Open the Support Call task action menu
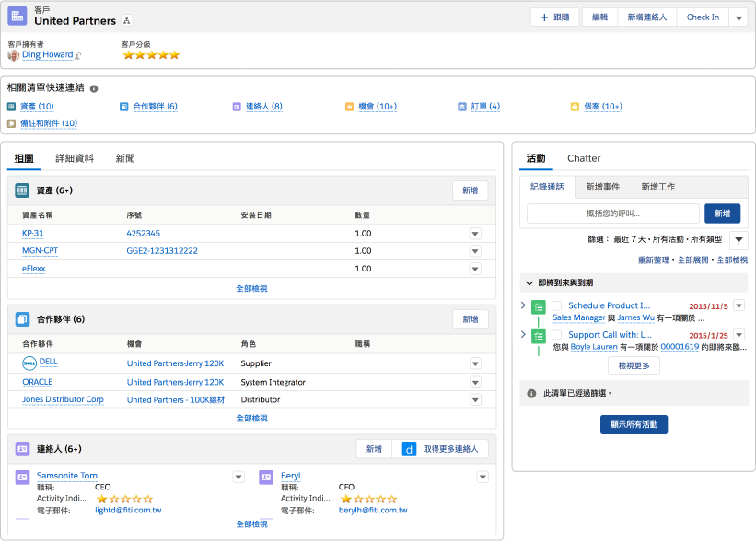756x541 pixels. click(739, 334)
